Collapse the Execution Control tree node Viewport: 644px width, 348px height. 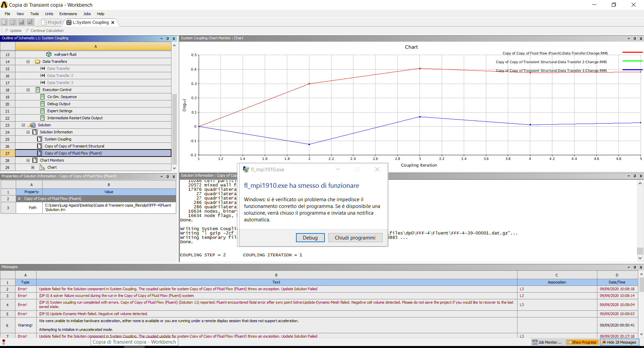[x=28, y=90]
